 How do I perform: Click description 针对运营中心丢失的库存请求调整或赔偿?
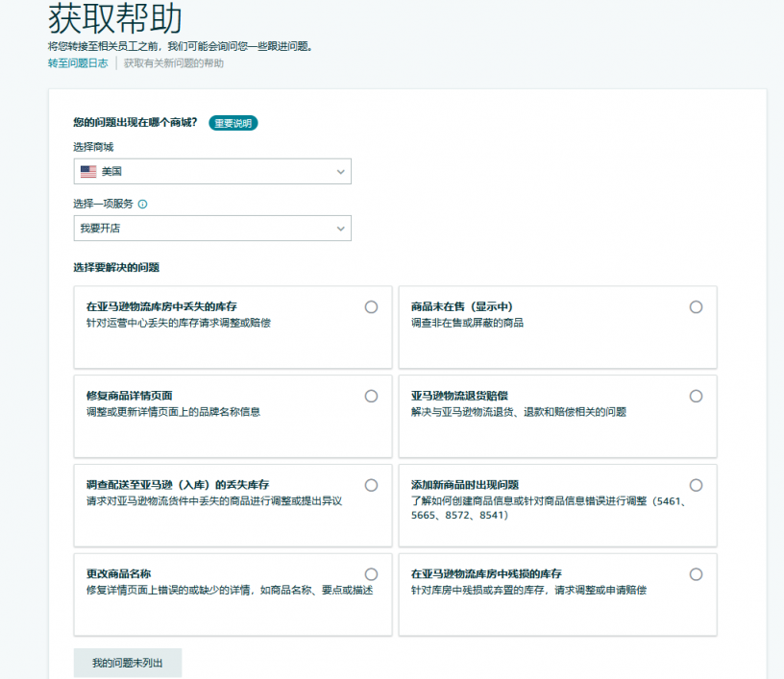pyautogui.click(x=179, y=323)
